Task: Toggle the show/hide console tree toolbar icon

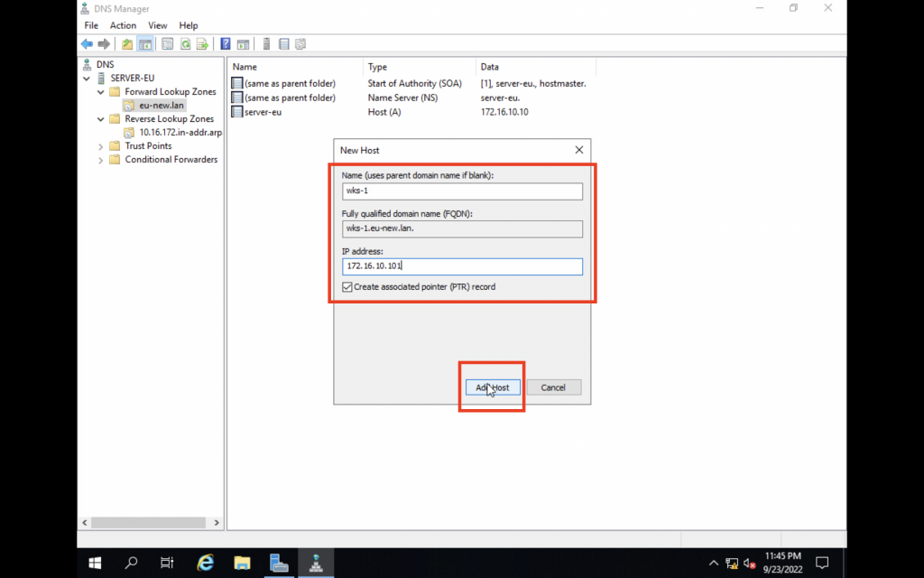Action: (x=145, y=43)
